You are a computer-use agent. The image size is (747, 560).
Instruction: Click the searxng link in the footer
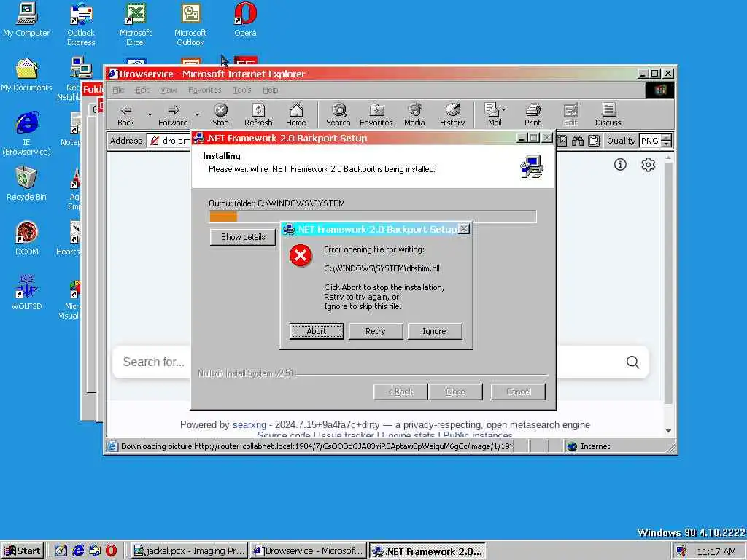click(249, 425)
